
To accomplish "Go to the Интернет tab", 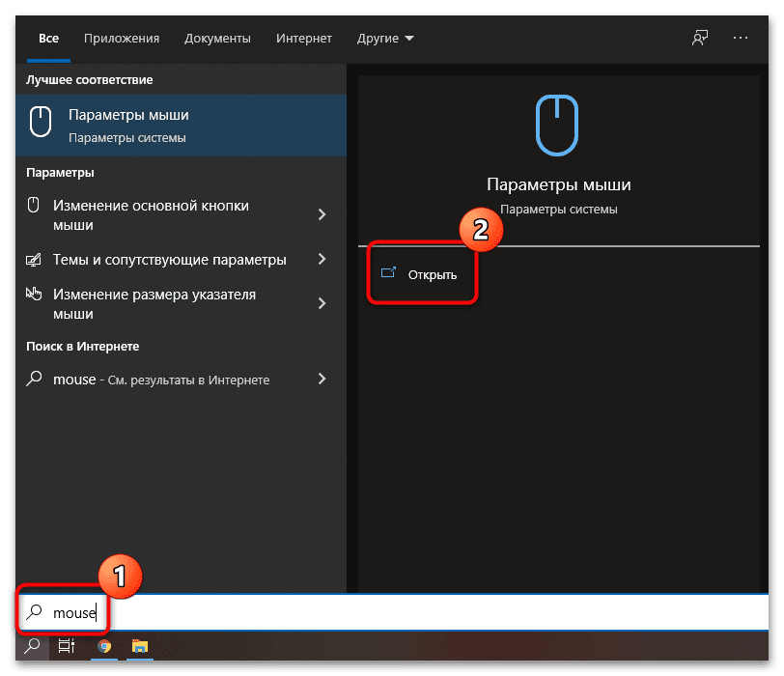I will pos(304,39).
